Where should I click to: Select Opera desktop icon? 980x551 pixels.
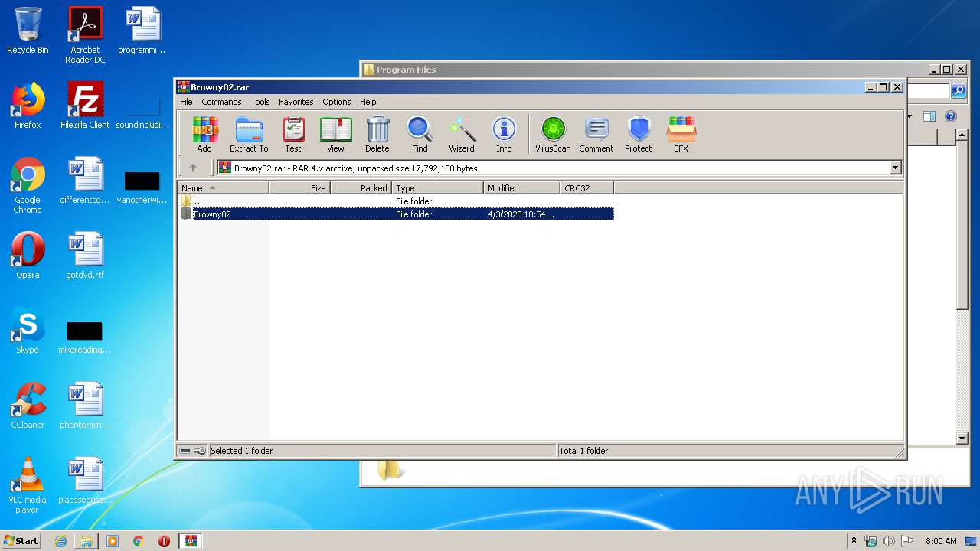tap(28, 256)
